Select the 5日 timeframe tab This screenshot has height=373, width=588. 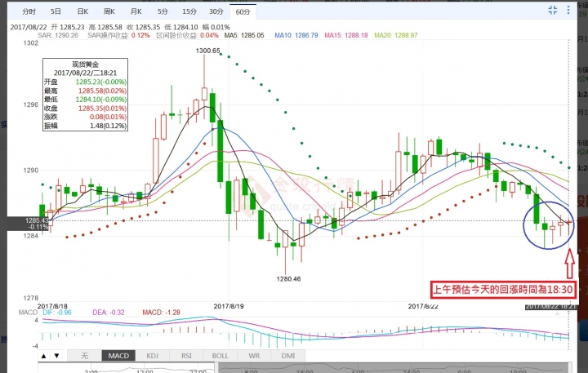click(56, 11)
